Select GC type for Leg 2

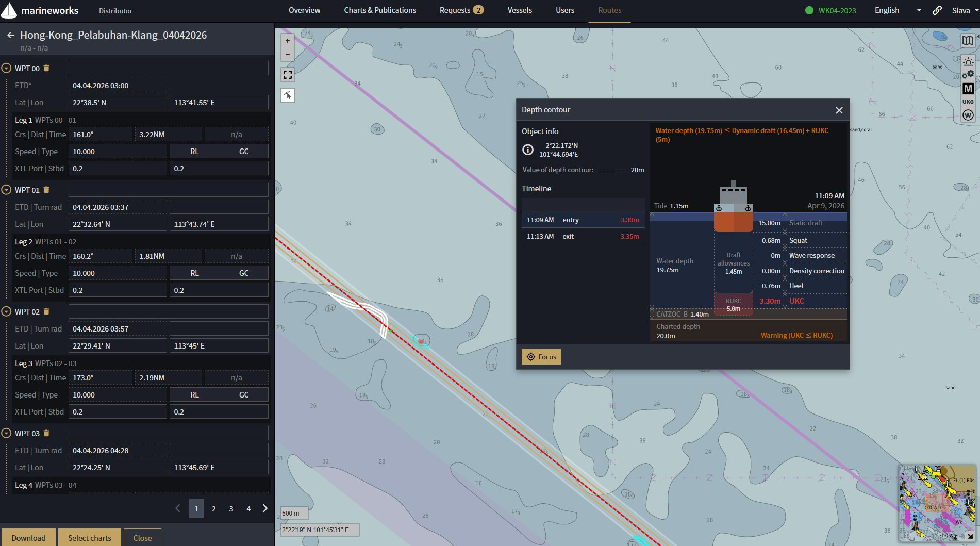click(244, 273)
